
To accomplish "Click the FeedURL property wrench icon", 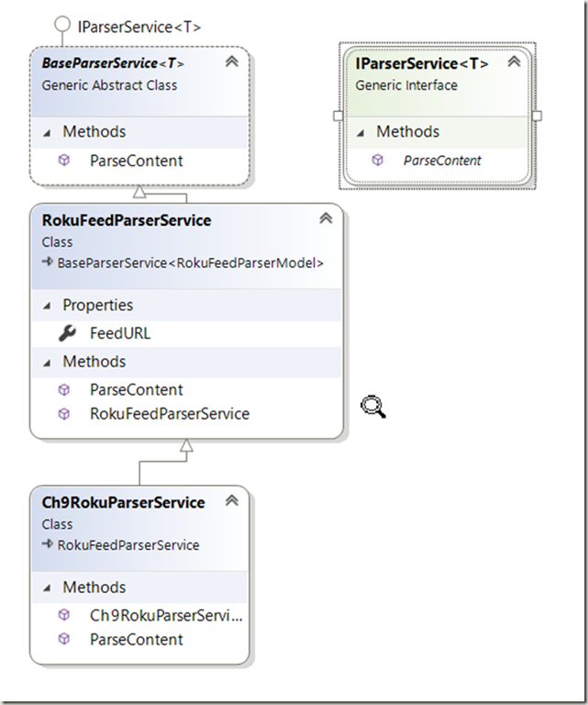I will pos(66,333).
